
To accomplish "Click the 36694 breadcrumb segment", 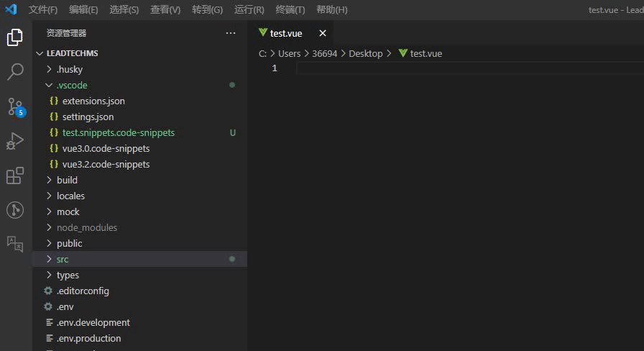I will tap(324, 53).
